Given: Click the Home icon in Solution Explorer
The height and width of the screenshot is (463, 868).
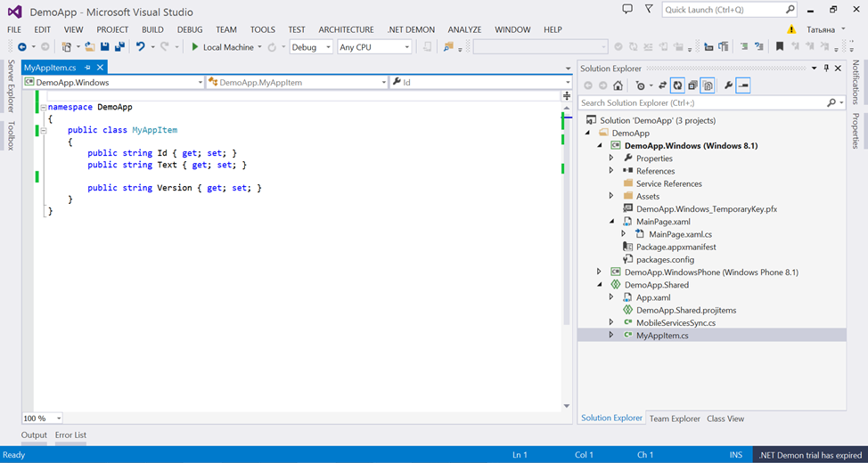Looking at the screenshot, I should [x=618, y=85].
